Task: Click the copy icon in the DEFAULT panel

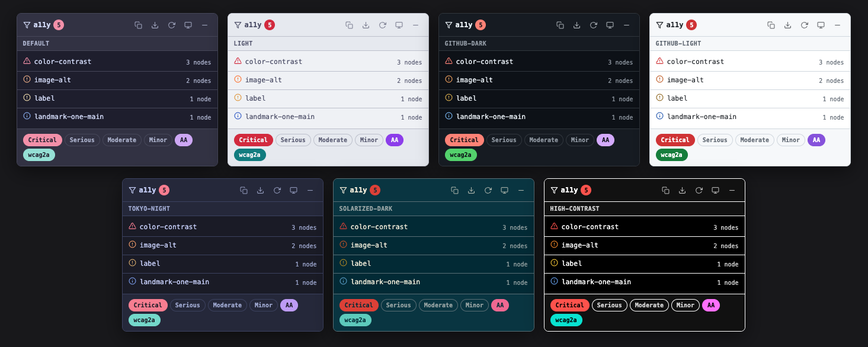Action: click(138, 25)
